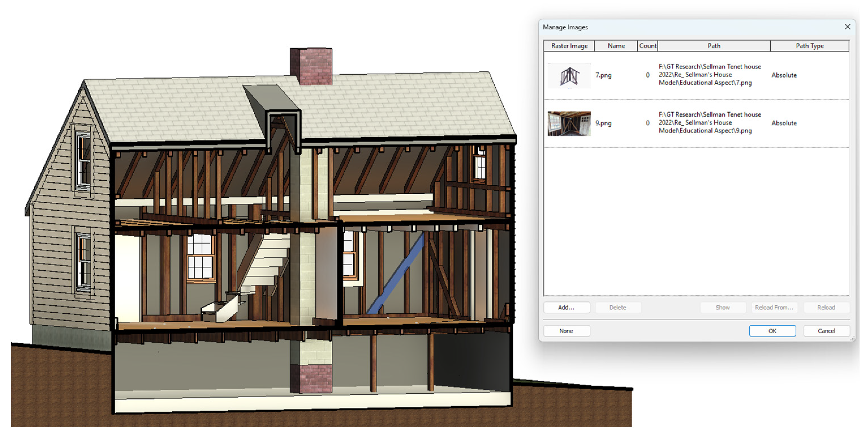Screen dimensions: 868x438
Task: Confirm with the OK button
Action: point(772,331)
